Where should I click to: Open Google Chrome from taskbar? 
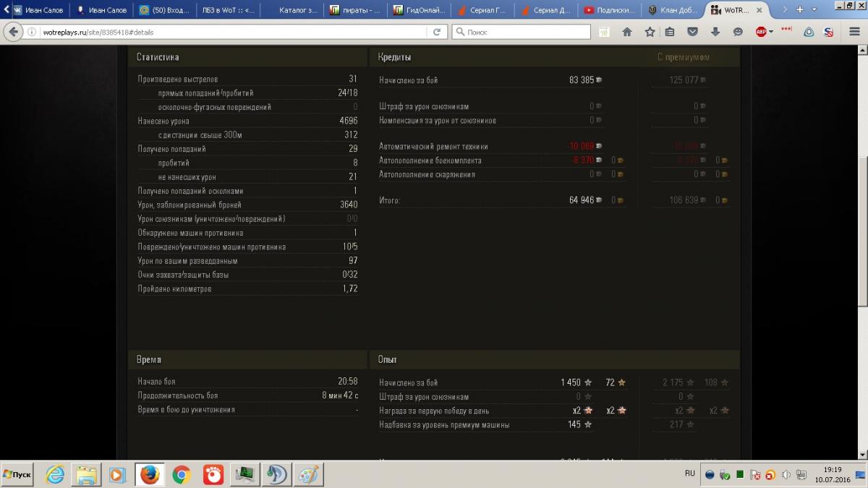point(181,475)
